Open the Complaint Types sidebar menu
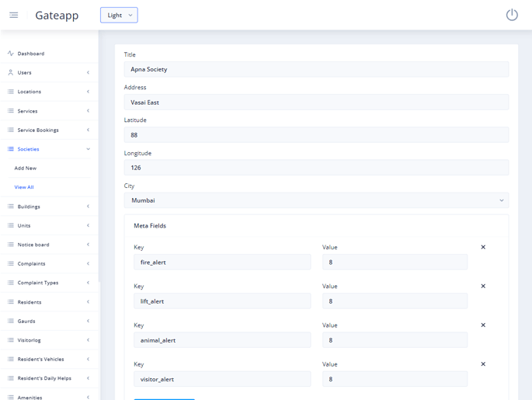The image size is (532, 400). [50, 283]
